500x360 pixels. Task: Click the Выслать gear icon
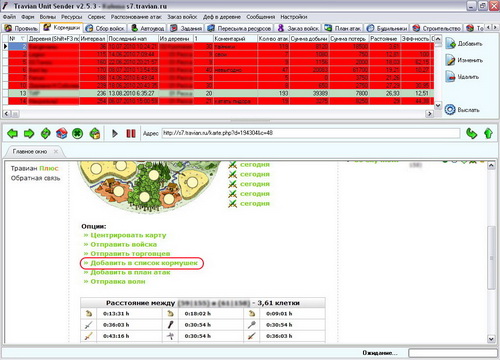tap(450, 110)
